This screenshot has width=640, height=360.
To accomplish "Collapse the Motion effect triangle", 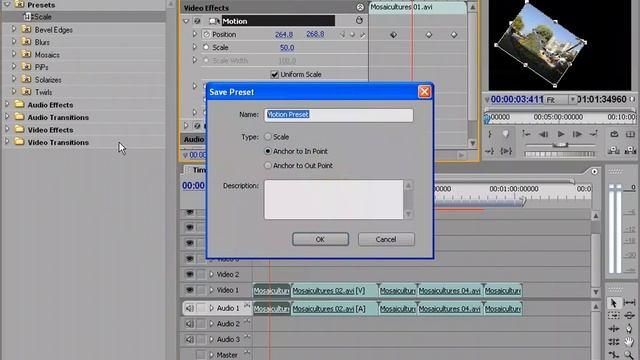I will coord(186,21).
